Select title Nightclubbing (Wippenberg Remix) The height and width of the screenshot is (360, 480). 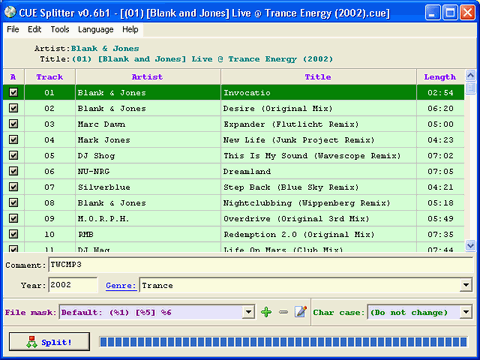pos(307,203)
